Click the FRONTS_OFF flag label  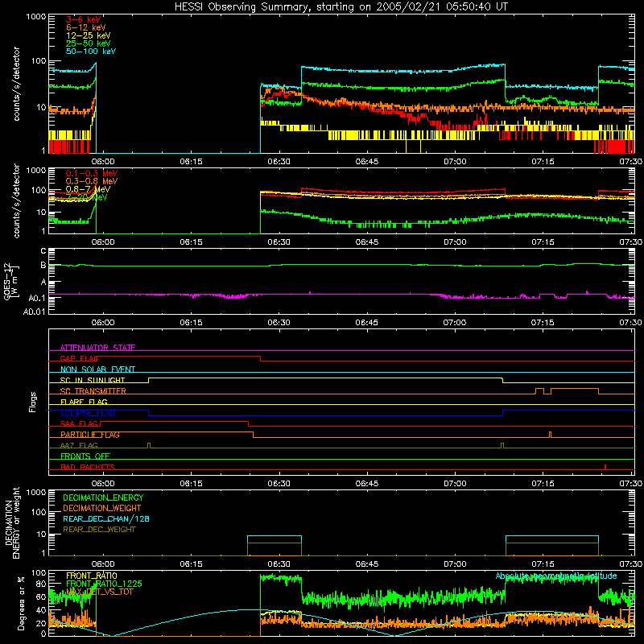click(x=85, y=456)
